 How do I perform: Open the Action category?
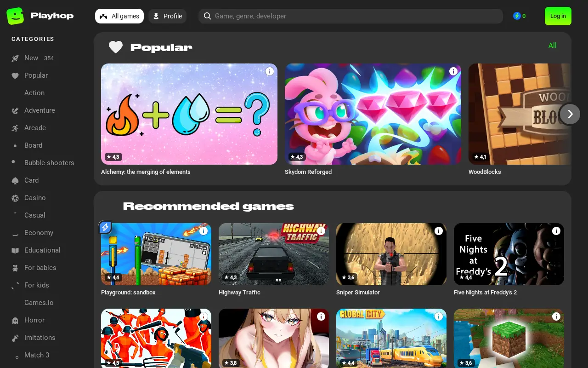[x=34, y=93]
